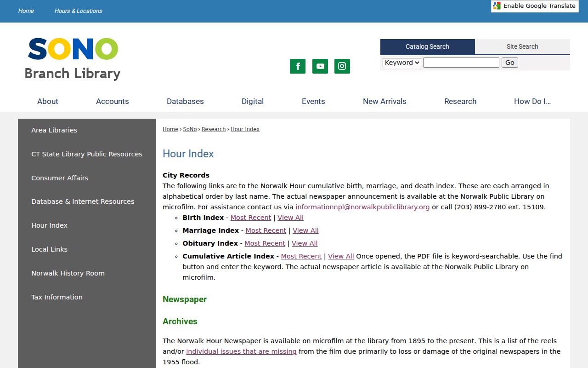Select Hour Index in the sidebar

pyautogui.click(x=87, y=225)
